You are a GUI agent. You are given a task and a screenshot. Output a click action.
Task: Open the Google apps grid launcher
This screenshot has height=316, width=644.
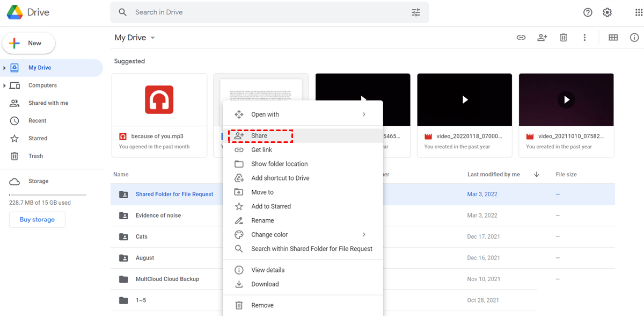pyautogui.click(x=639, y=12)
